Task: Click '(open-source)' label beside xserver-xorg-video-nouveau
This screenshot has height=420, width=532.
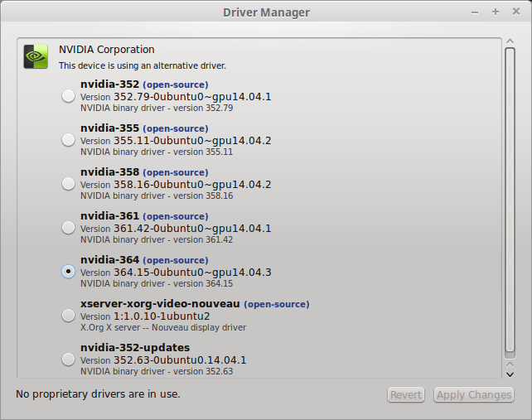Action: [x=277, y=304]
